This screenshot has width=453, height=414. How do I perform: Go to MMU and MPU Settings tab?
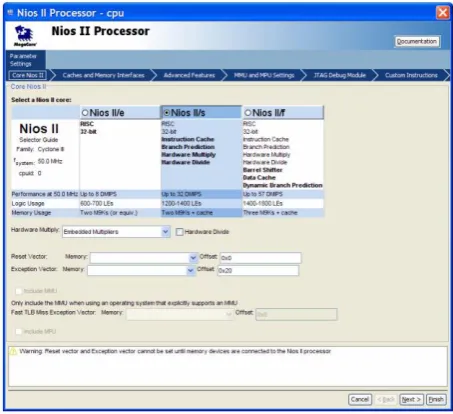point(264,75)
